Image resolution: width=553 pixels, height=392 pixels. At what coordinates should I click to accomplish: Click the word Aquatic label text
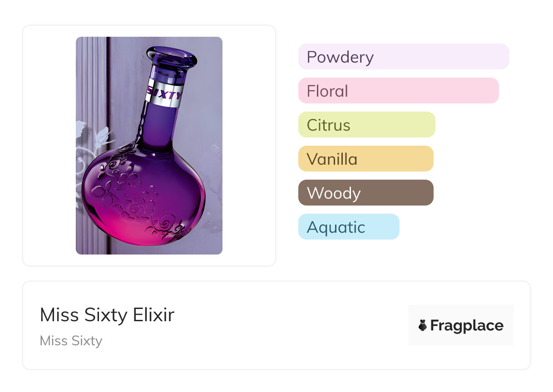coord(336,227)
